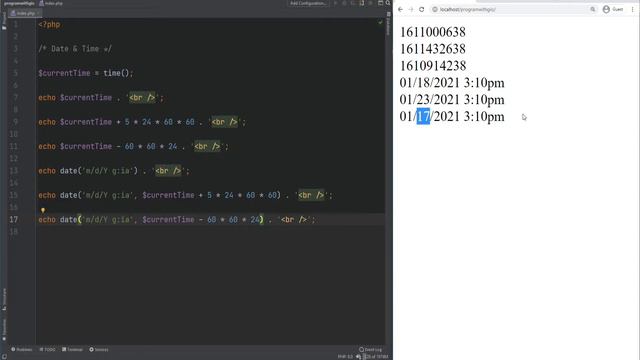
Task: Open the Add Configuration dropdown
Action: [308, 3]
